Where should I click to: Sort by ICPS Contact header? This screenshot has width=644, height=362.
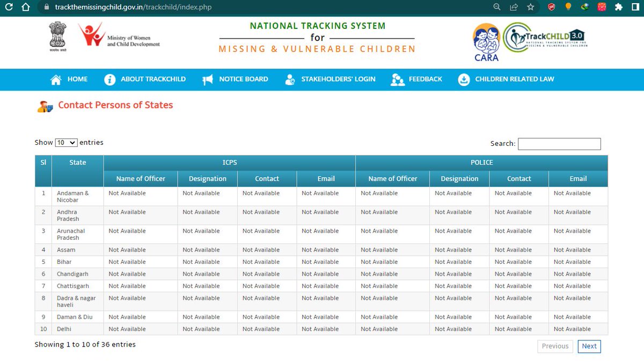[267, 179]
